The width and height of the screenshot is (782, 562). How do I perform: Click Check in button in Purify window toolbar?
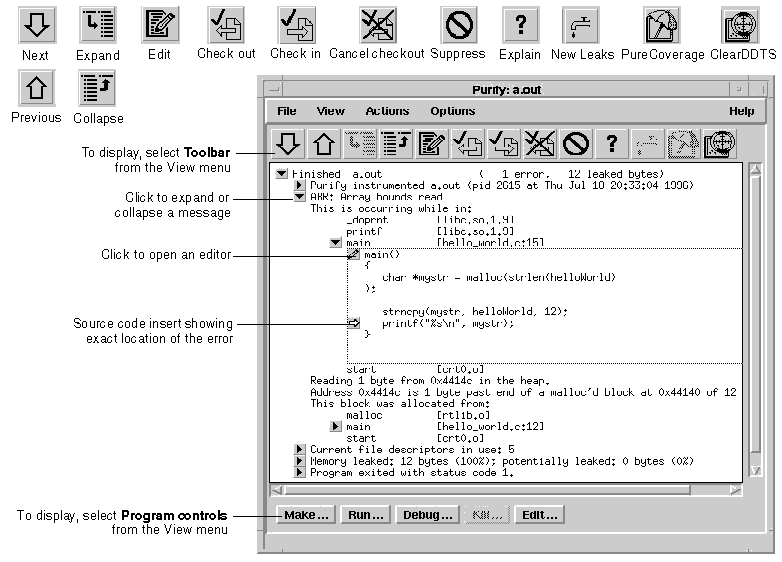point(504,144)
